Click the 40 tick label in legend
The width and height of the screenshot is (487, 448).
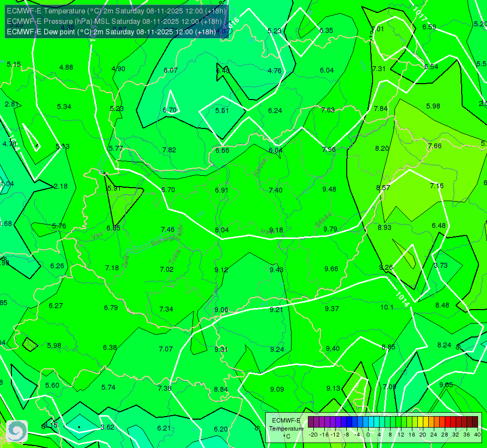pyautogui.click(x=478, y=435)
